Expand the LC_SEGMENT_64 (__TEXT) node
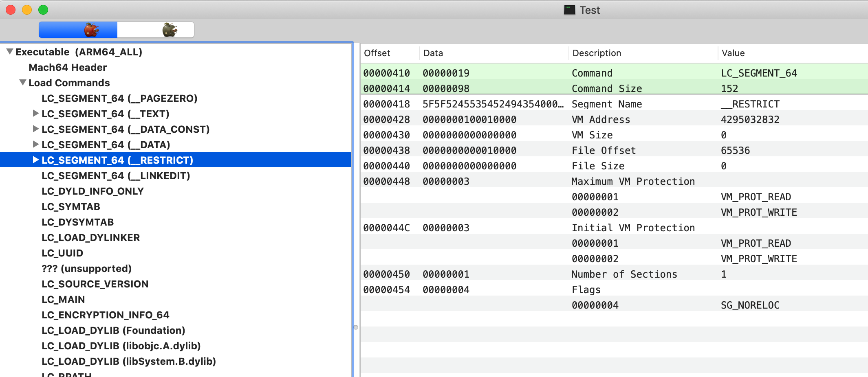868x377 pixels. 36,114
